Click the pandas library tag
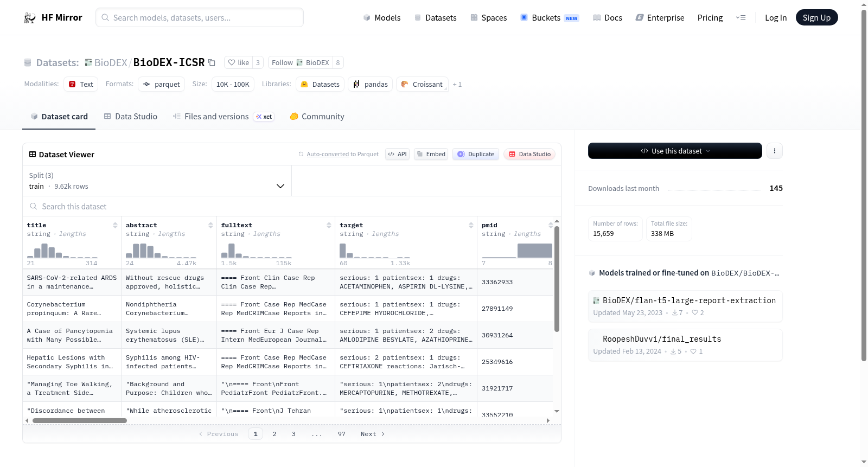The width and height of the screenshot is (868, 467). (x=371, y=84)
